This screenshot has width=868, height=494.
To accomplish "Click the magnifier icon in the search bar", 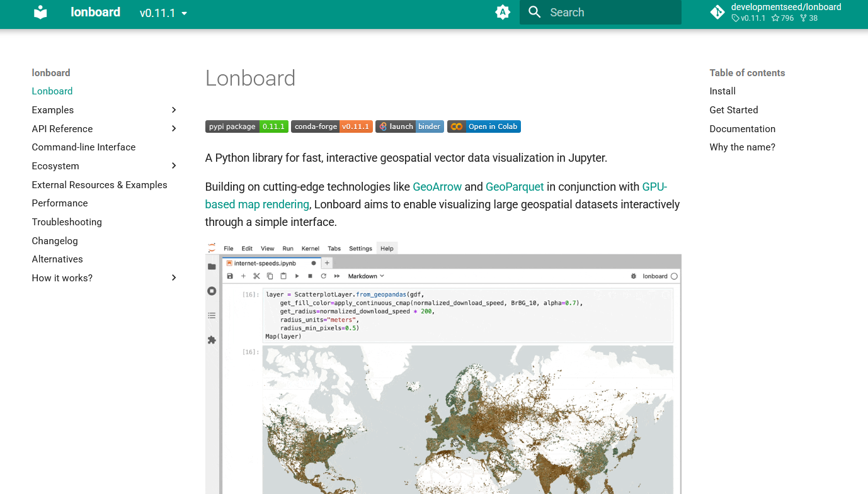I will pos(534,12).
